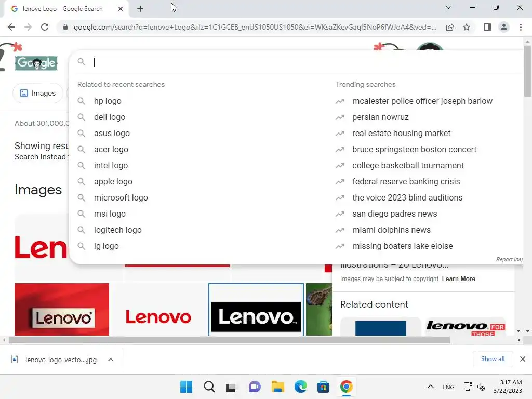Select the 'hp logo' suggestion
The height and width of the screenshot is (399, 532).
(108, 101)
